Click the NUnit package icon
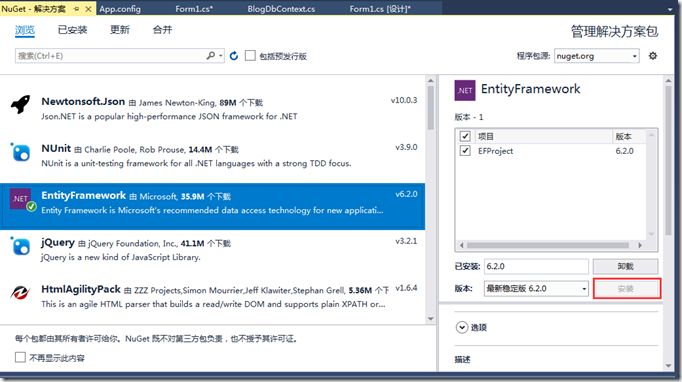The width and height of the screenshot is (682, 382). [20, 152]
